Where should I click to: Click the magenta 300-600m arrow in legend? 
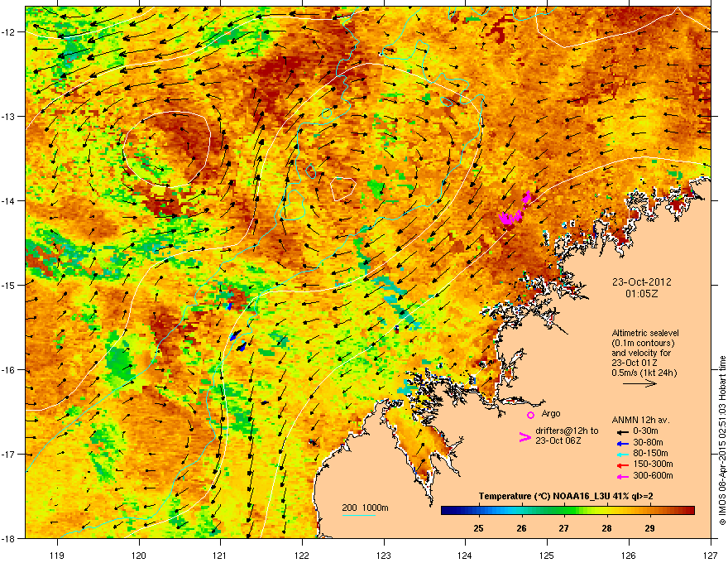(623, 476)
